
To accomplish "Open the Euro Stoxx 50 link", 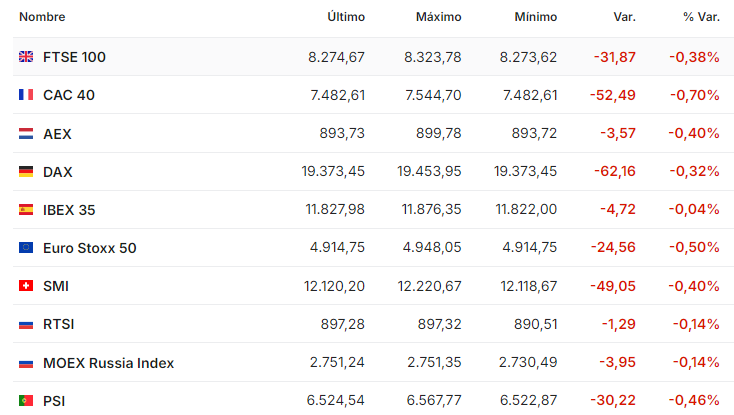I will click(89, 248).
